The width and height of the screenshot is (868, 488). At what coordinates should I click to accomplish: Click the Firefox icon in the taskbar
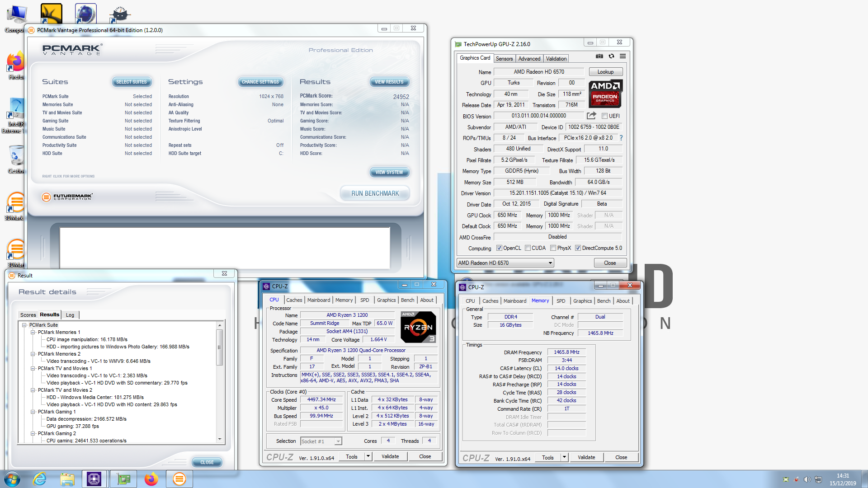pyautogui.click(x=151, y=479)
